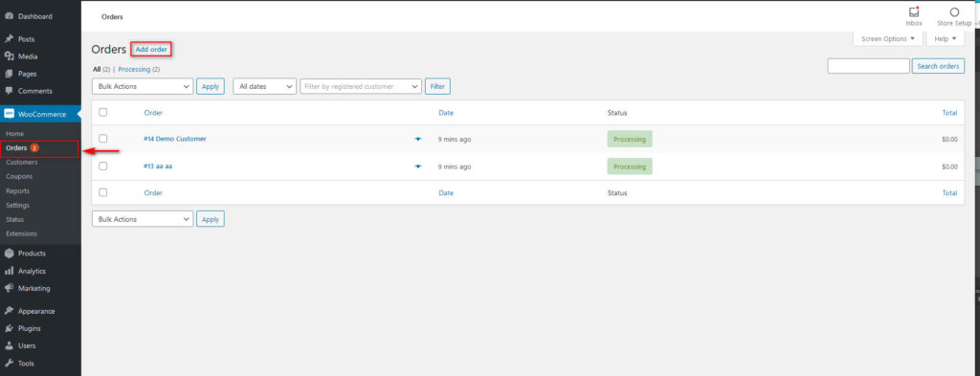
Task: Click the Dashboard icon in sidebar
Action: click(x=9, y=16)
